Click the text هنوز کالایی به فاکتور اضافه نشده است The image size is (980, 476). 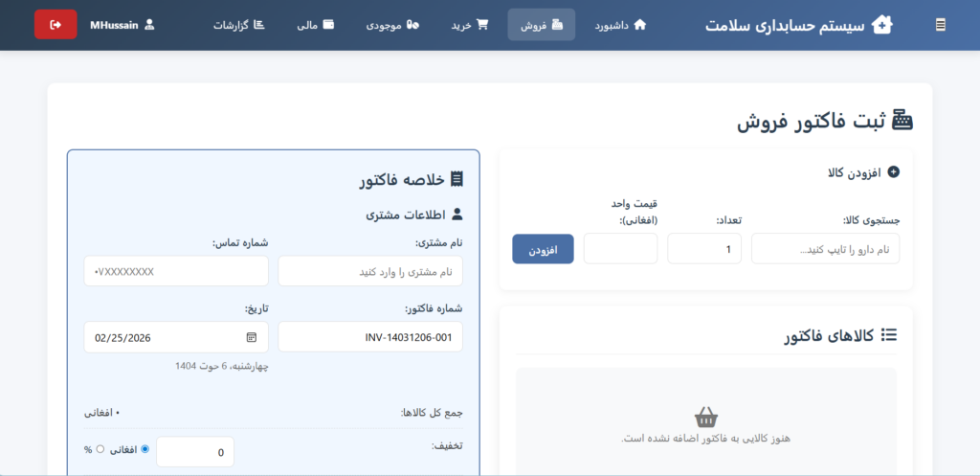[x=706, y=439]
